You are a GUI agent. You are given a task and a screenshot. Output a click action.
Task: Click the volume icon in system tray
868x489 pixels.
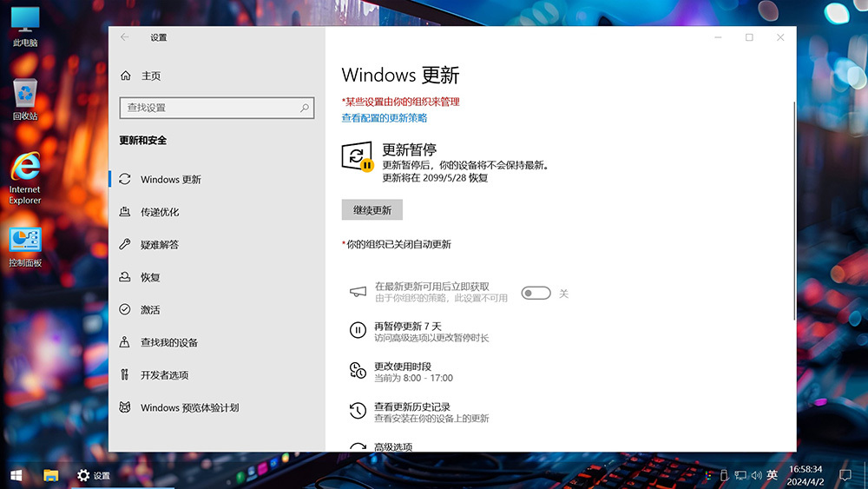[755, 475]
